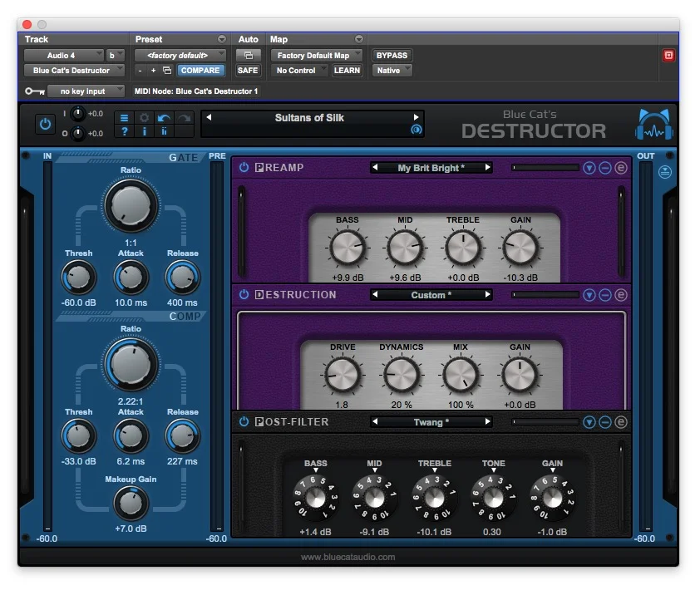Click the Post-Filter minus circle icon
Image resolution: width=700 pixels, height=590 pixels.
[x=605, y=422]
